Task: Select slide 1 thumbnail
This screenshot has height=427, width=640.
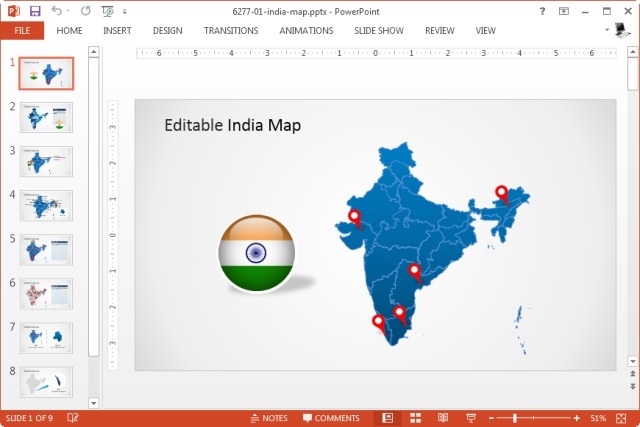Action: tap(46, 73)
